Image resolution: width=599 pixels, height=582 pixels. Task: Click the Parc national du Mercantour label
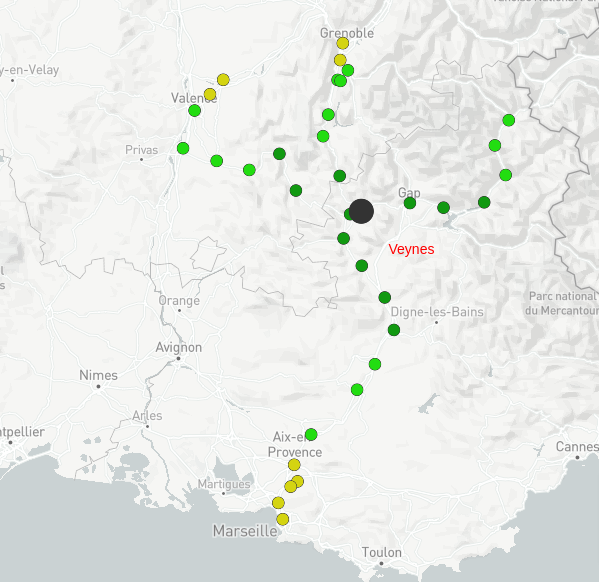coord(562,303)
